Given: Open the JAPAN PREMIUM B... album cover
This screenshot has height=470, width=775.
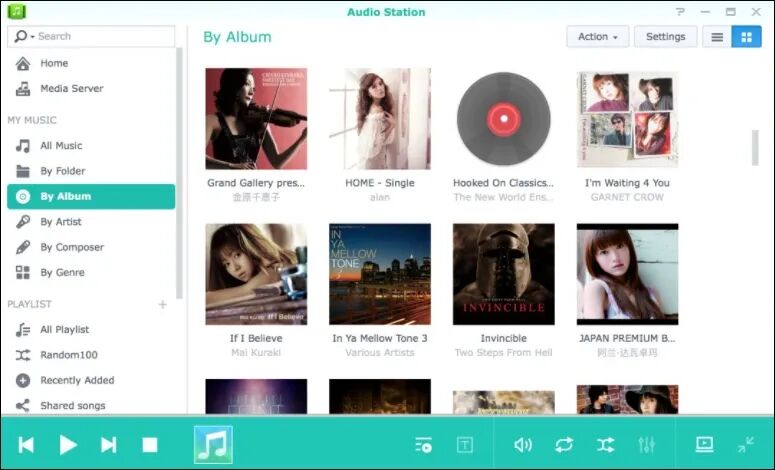Looking at the screenshot, I should tap(627, 274).
